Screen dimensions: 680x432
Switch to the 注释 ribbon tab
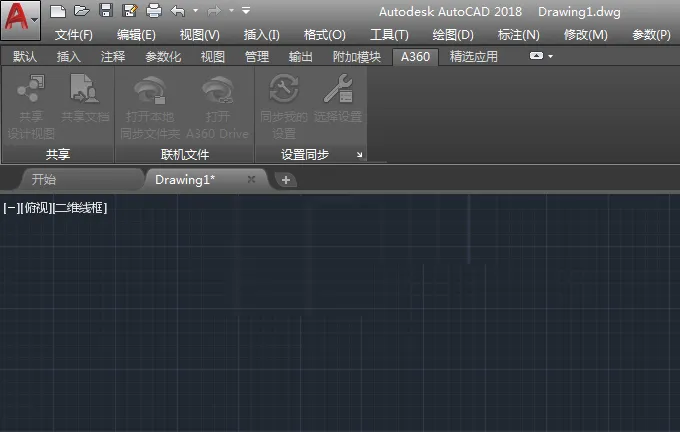click(113, 57)
